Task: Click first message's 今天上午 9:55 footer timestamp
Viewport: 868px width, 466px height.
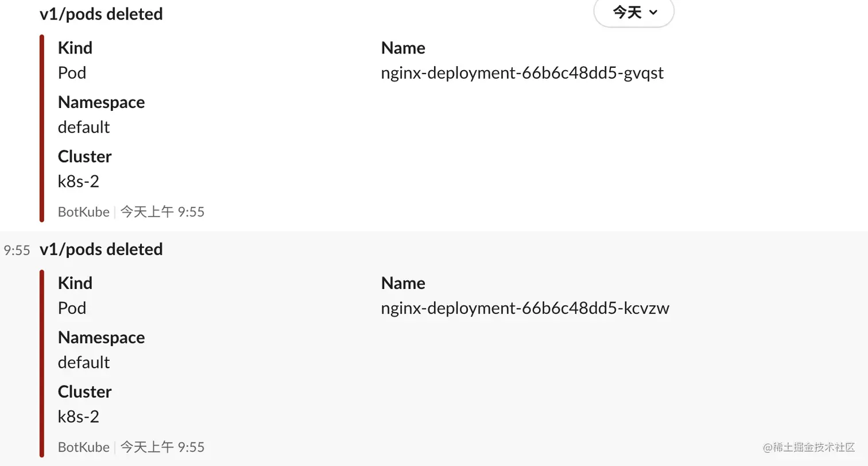Action: point(162,212)
